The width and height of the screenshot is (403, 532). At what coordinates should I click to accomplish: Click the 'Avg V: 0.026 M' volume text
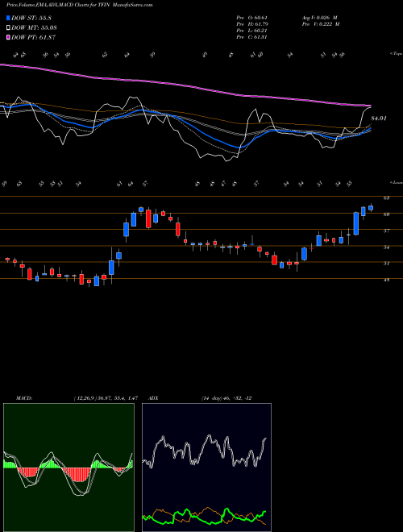pyautogui.click(x=319, y=18)
